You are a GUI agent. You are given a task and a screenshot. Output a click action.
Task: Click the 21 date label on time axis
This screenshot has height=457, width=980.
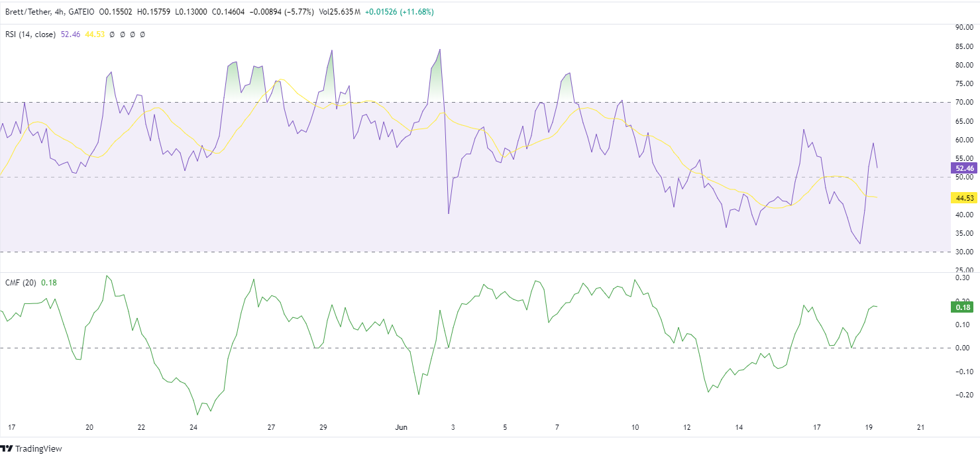point(920,427)
